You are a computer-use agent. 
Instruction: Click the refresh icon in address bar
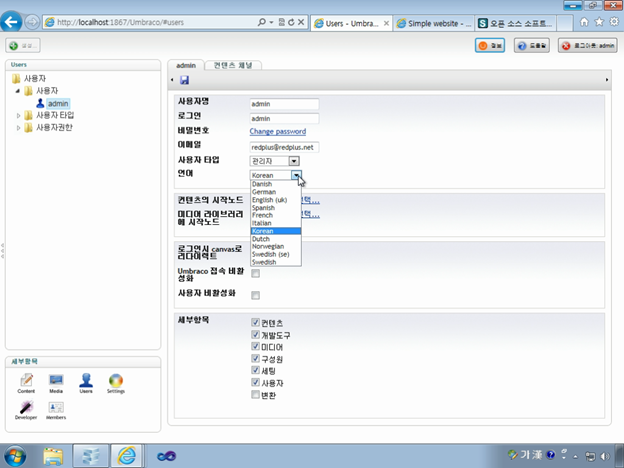[x=291, y=22]
